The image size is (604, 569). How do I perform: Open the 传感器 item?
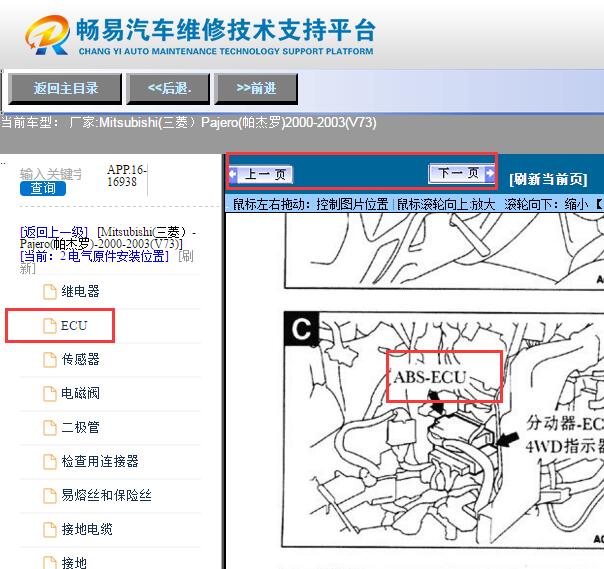point(80,359)
